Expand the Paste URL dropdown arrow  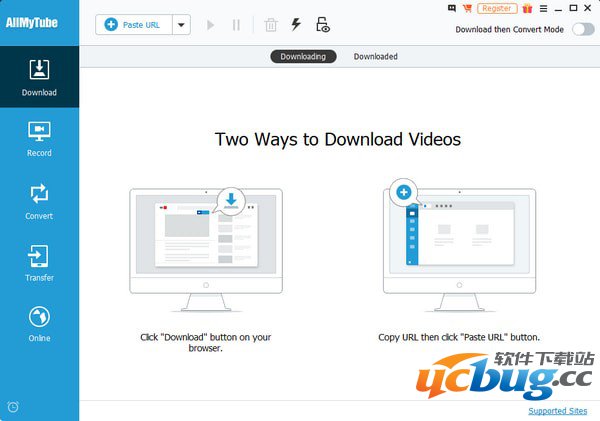click(180, 25)
